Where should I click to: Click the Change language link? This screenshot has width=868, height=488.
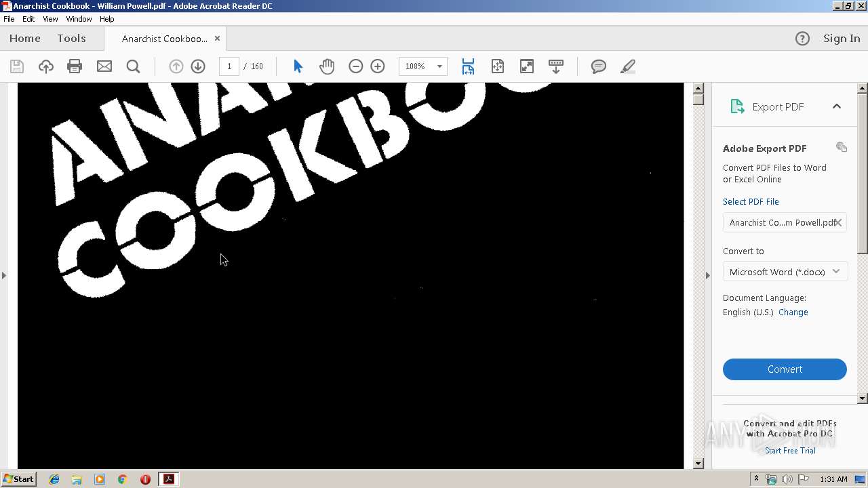(x=793, y=312)
